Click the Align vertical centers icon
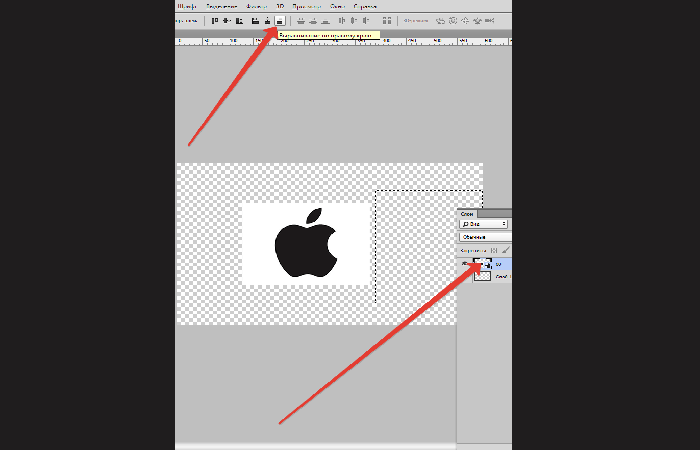 tap(227, 21)
